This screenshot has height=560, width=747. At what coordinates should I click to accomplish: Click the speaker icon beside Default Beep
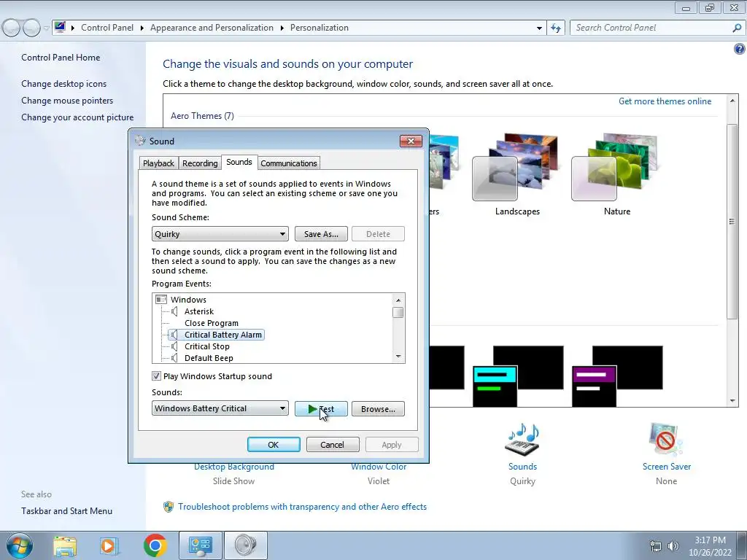[174, 358]
